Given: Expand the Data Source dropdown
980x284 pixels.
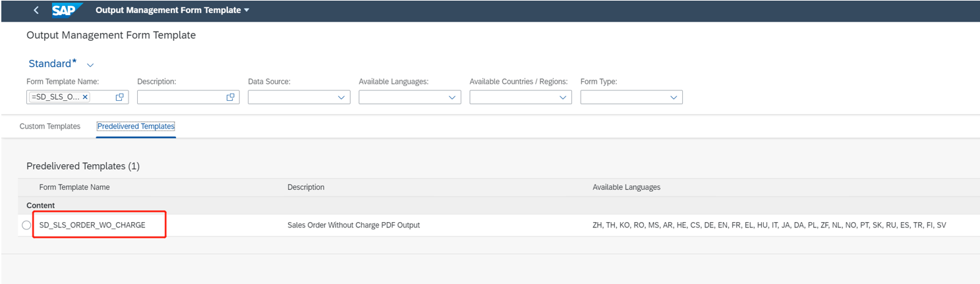Looking at the screenshot, I should pos(341,98).
